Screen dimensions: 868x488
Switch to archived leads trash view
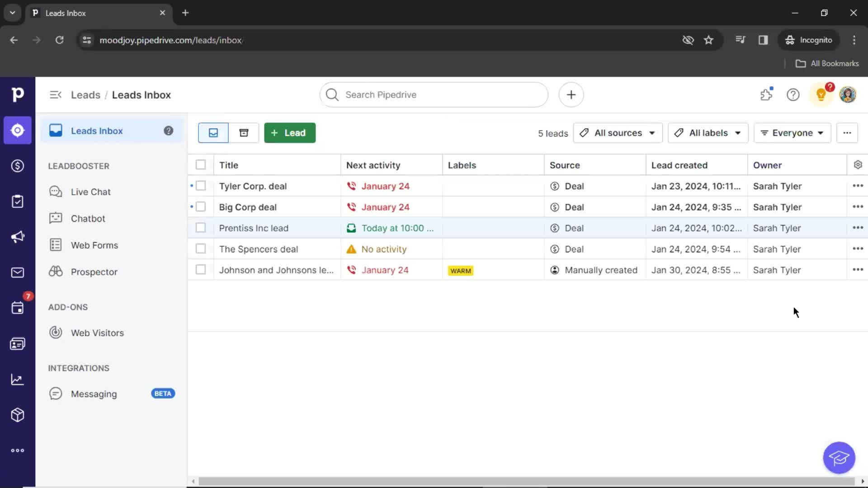243,132
